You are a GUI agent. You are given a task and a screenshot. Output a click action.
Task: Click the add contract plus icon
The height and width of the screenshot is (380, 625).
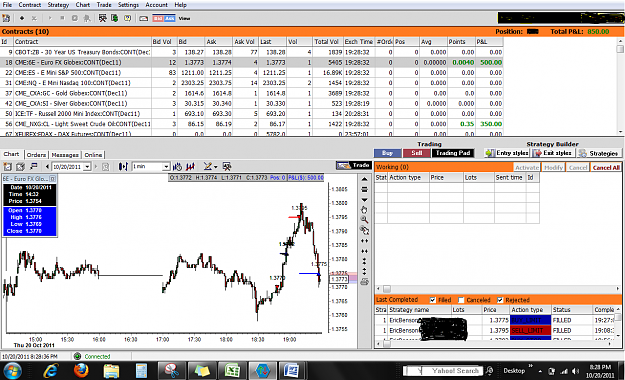tap(22, 18)
